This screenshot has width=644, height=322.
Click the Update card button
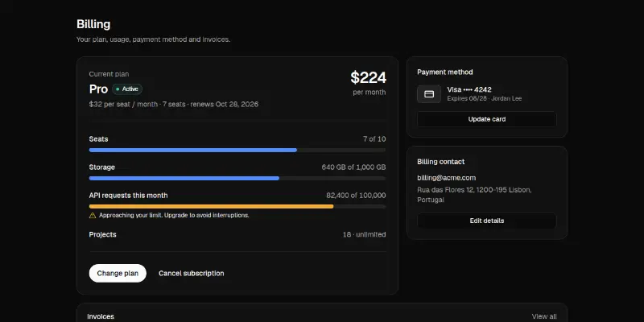point(487,119)
